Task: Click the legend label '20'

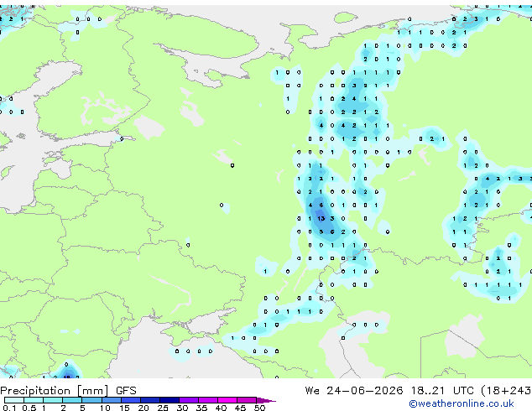Action: [143, 408]
